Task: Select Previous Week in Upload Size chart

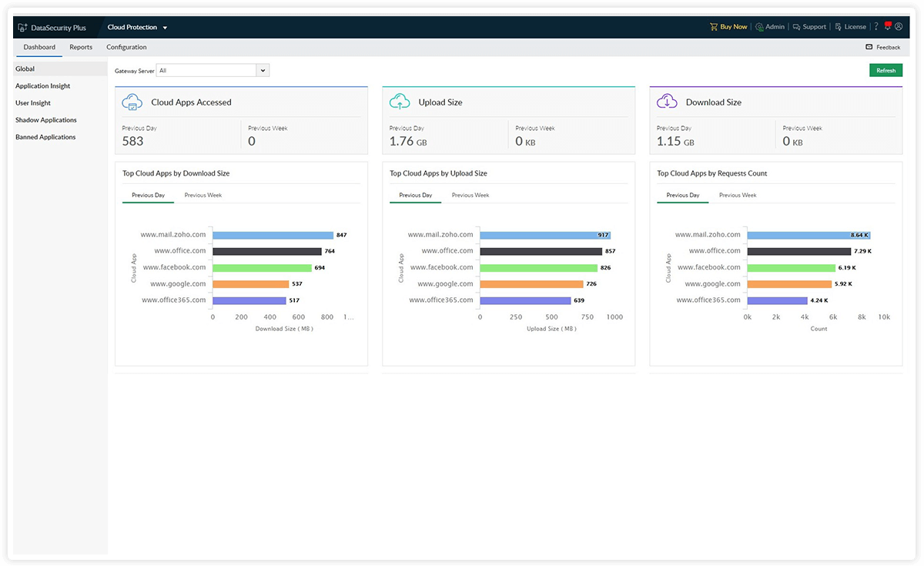Action: coord(470,196)
